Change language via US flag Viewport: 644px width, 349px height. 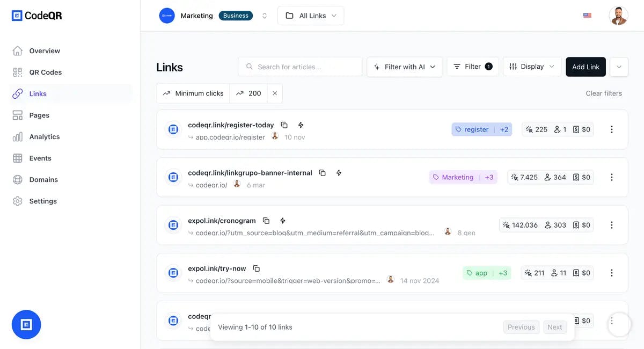tap(587, 16)
